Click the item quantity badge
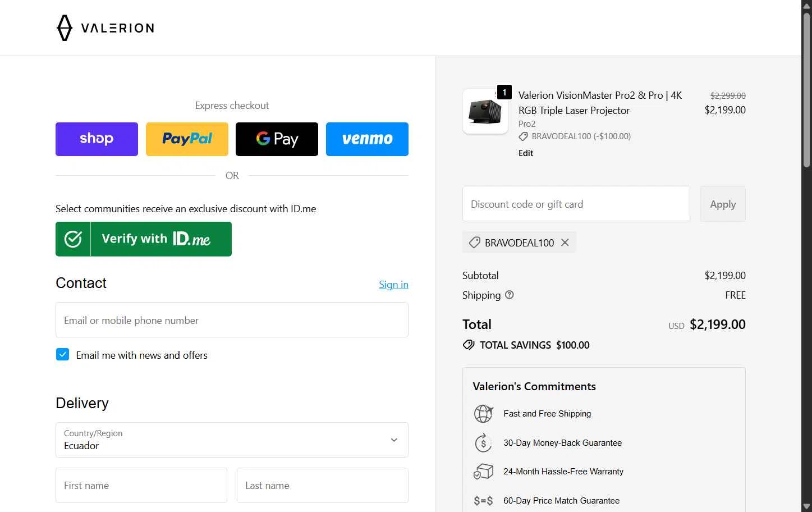The height and width of the screenshot is (512, 812). (504, 93)
